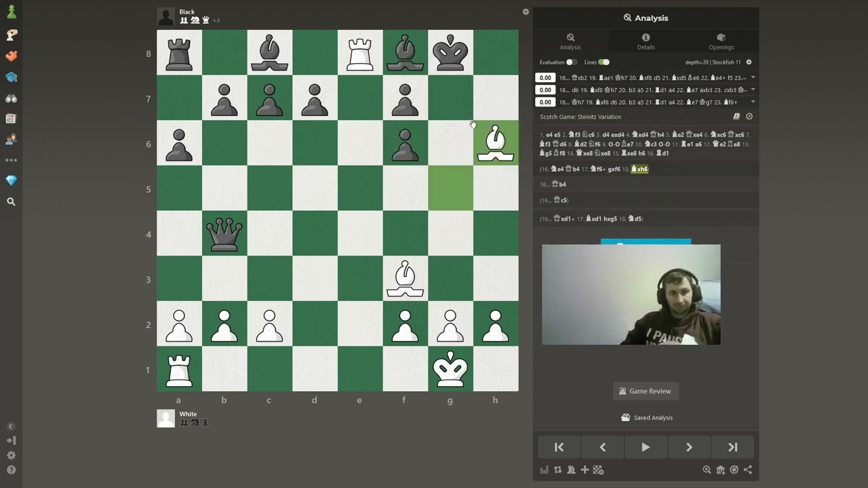Viewport: 868px width, 488px height.
Task: Click the black queen on b4
Action: (224, 234)
